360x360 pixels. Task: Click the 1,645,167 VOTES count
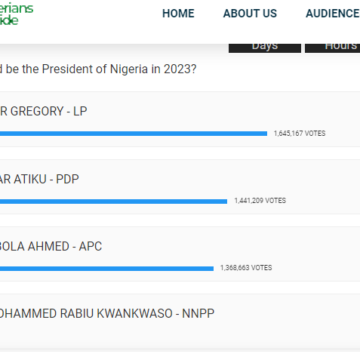[299, 133]
